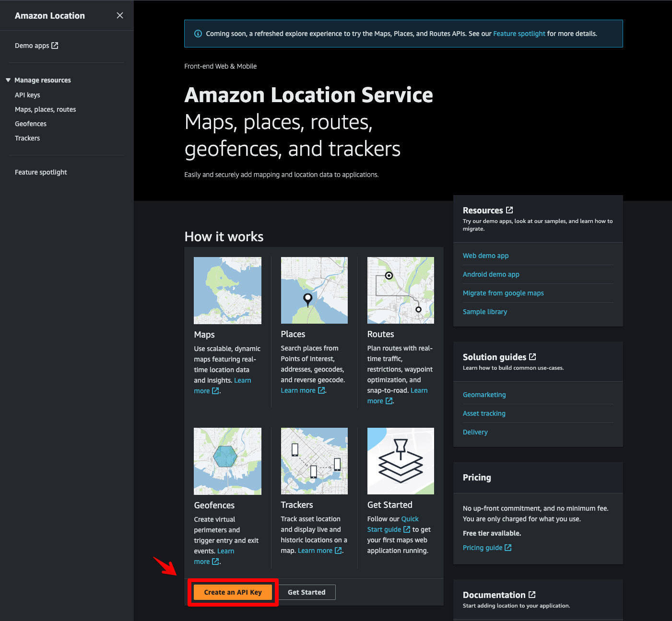
Task: Click external-link icon in Geofences description
Action: click(x=215, y=562)
